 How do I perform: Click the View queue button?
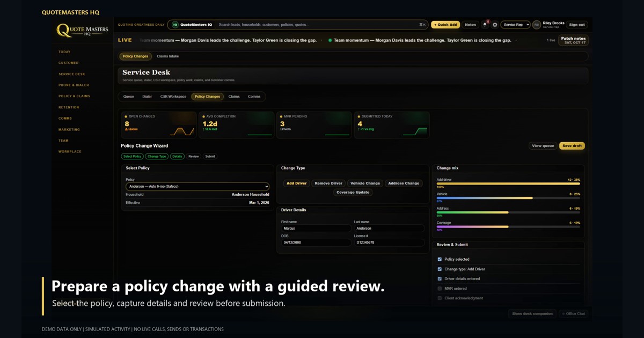pyautogui.click(x=543, y=146)
